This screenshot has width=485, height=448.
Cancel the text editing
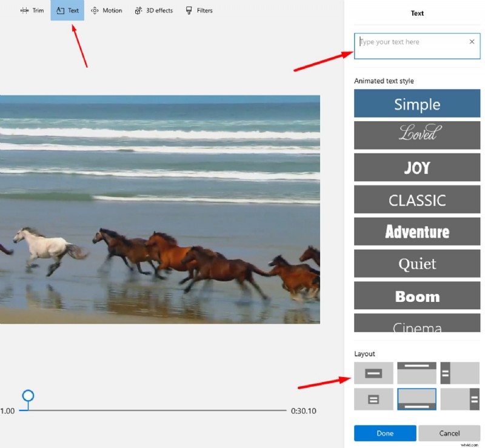point(450,433)
